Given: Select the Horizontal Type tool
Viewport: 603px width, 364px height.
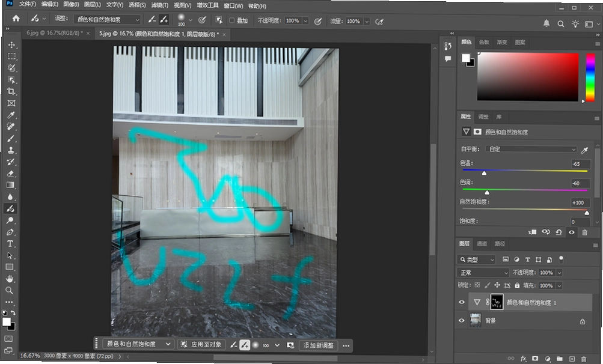Looking at the screenshot, I should (10, 244).
